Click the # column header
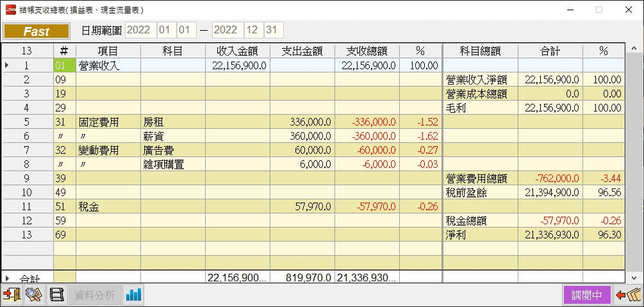The width and height of the screenshot is (644, 307). (65, 51)
